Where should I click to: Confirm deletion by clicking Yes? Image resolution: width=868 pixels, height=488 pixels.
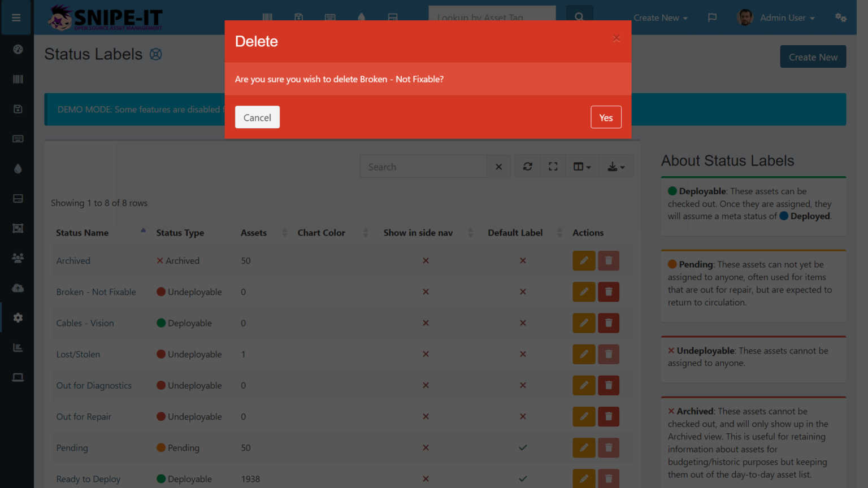click(606, 117)
